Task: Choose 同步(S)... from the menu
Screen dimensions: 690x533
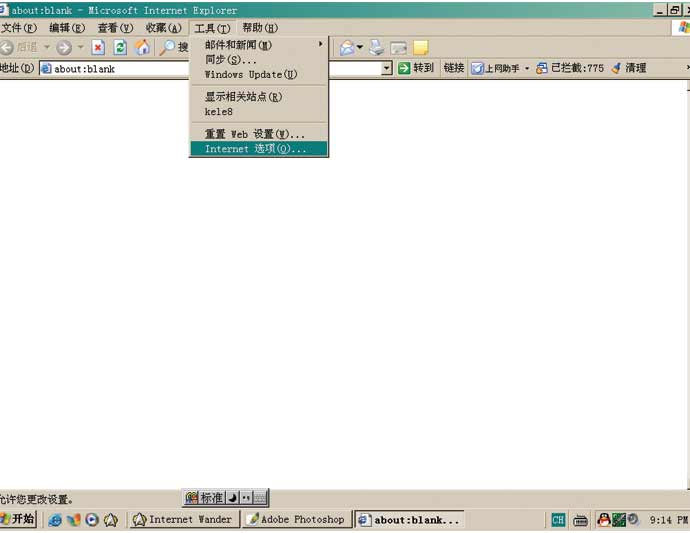Action: tap(259, 59)
